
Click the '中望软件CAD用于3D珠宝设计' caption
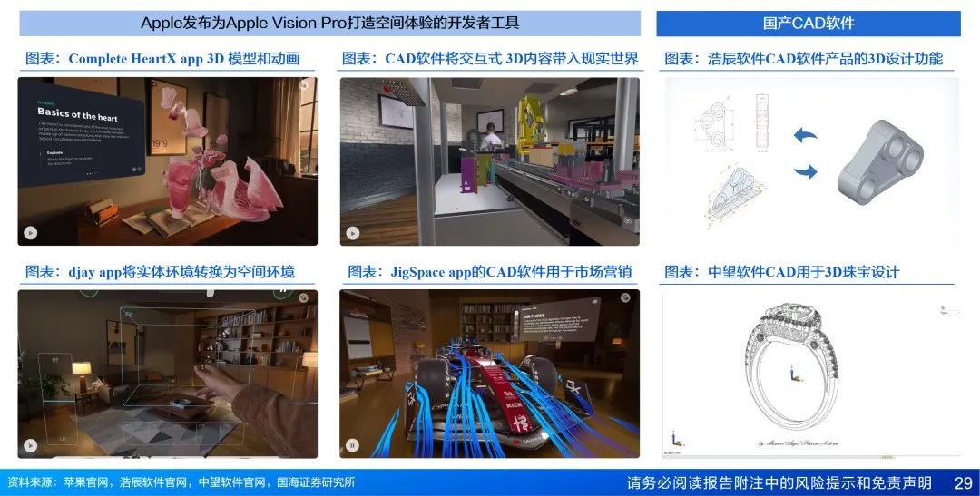point(781,272)
